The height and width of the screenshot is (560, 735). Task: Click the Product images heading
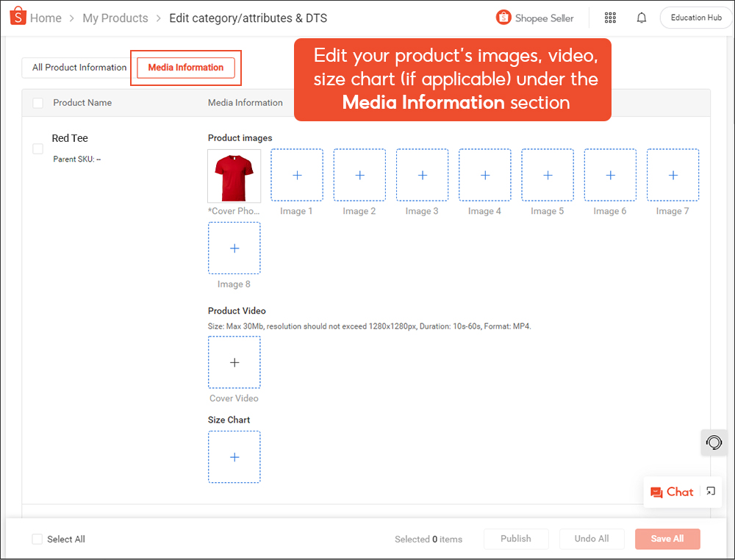(240, 137)
